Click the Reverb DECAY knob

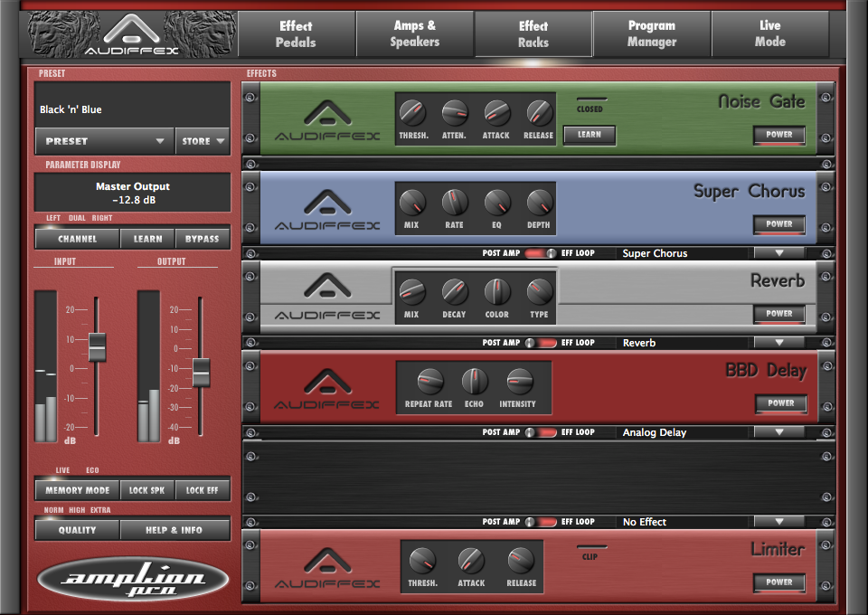click(x=455, y=292)
